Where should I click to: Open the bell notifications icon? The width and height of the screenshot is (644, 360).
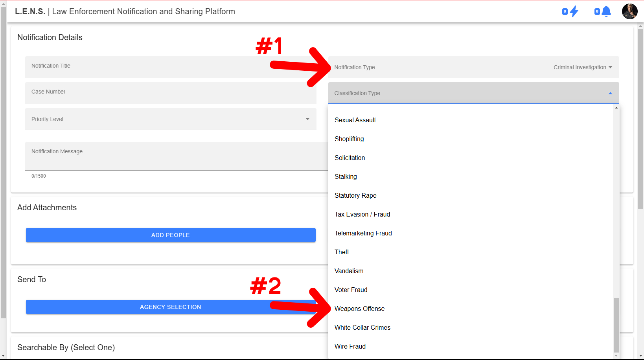[606, 11]
